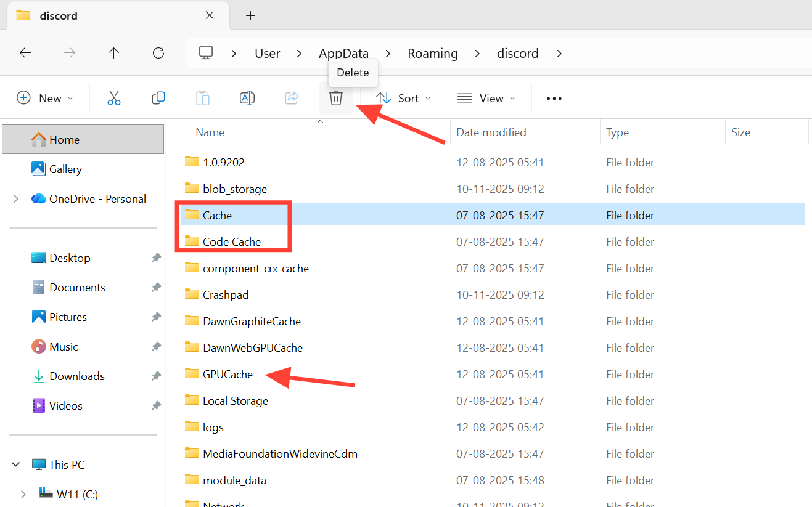Viewport: 812px width, 507px height.
Task: Click User in the address path
Action: (268, 54)
